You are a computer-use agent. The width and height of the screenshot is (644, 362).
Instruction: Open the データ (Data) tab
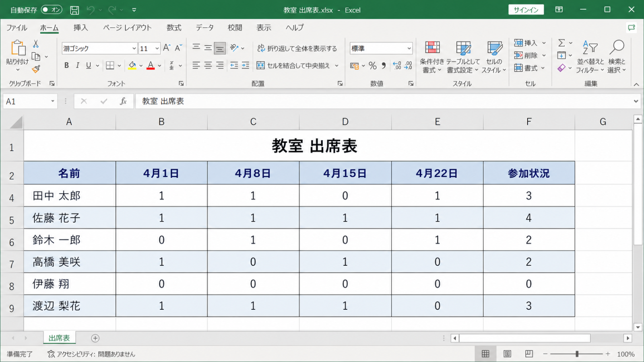point(204,28)
